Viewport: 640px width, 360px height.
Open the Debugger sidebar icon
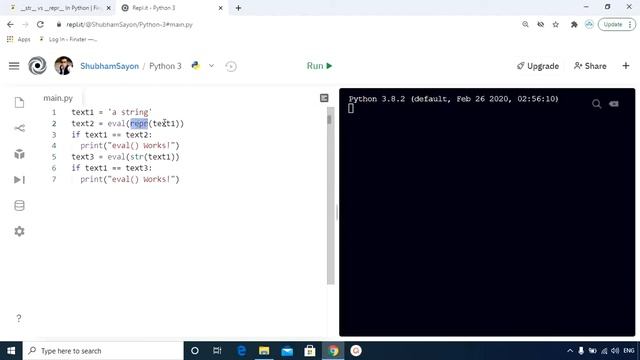tap(19, 180)
